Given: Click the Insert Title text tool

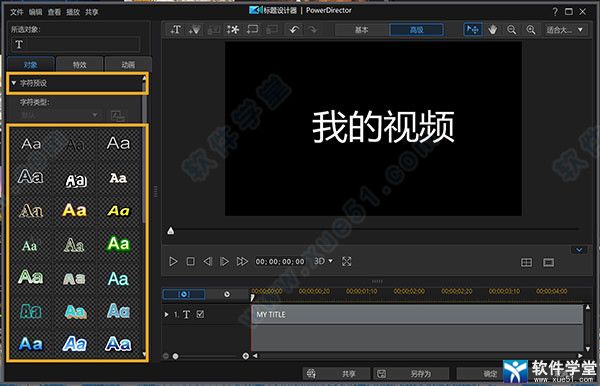Looking at the screenshot, I should coord(176,29).
